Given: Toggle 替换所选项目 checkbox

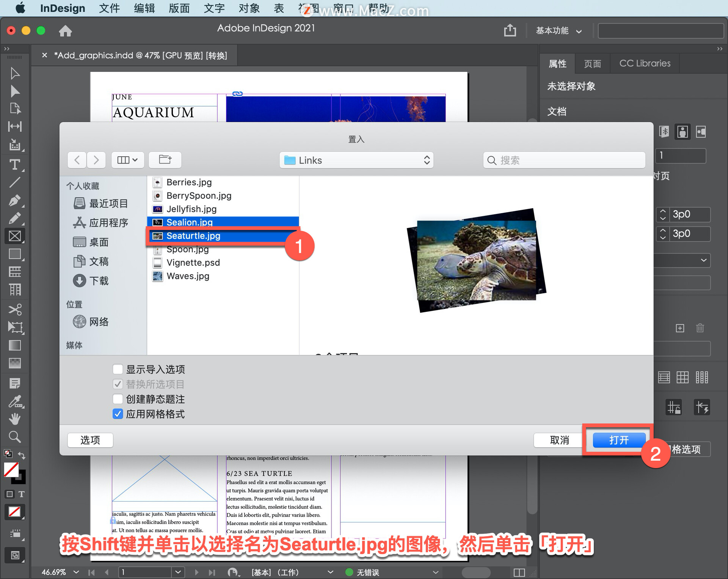Looking at the screenshot, I should [118, 384].
